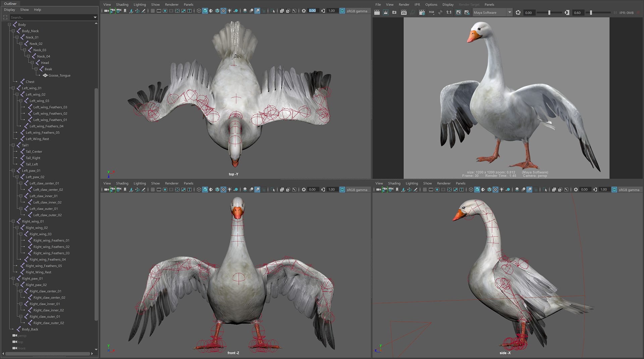Select Left_Wing_Rest in Outliner
644x359 pixels.
[37, 139]
